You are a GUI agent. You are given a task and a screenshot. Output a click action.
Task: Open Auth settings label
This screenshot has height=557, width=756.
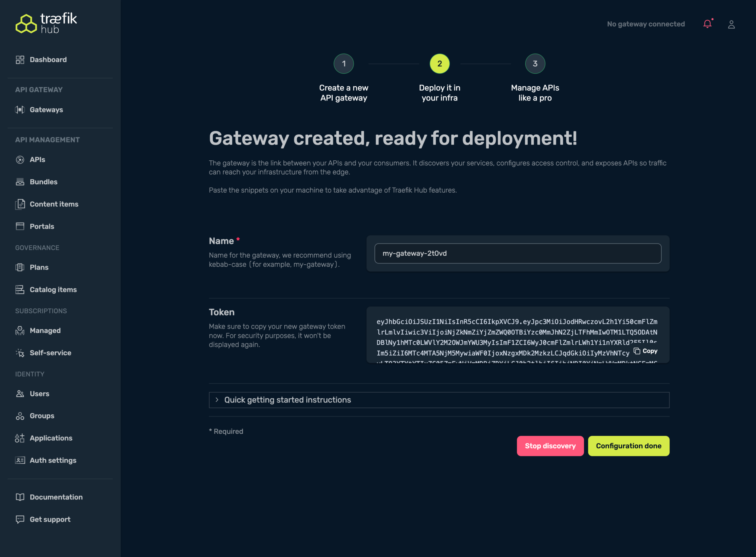(x=53, y=460)
